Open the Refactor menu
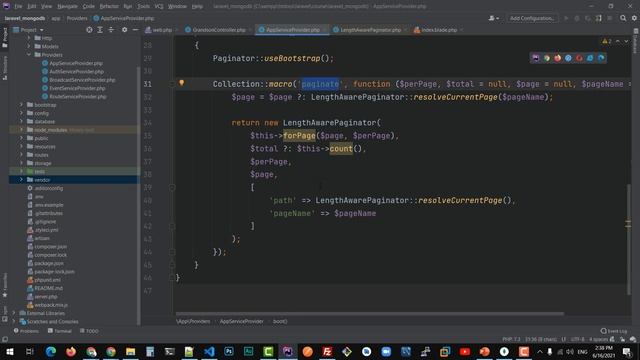Image resolution: width=640 pixels, height=360 pixels. [x=109, y=6]
